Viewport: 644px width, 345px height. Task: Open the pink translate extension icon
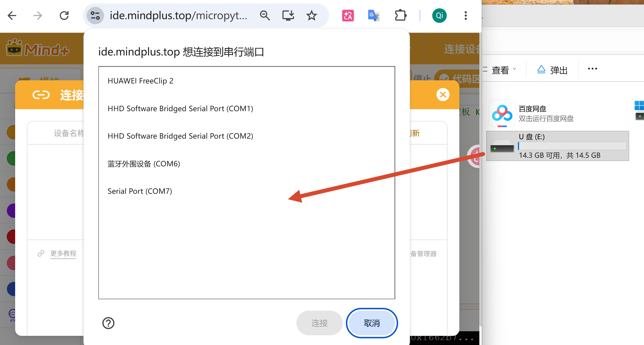[348, 15]
